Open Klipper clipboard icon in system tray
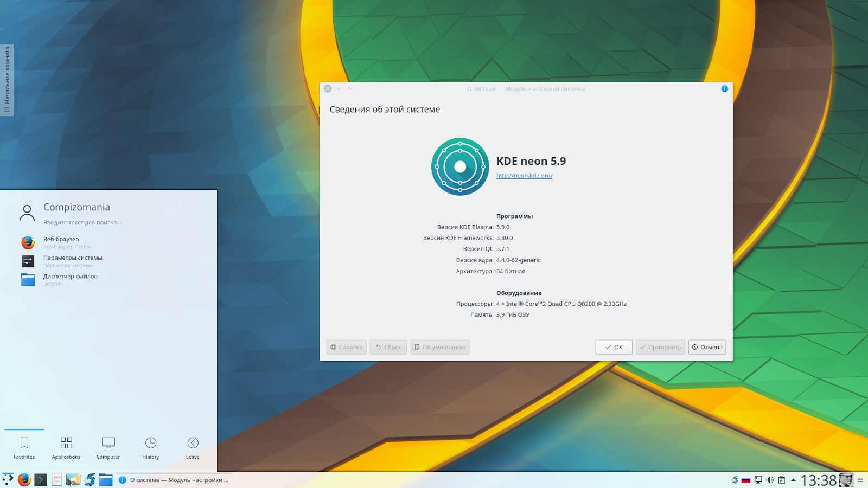Image resolution: width=868 pixels, height=488 pixels. (x=782, y=480)
